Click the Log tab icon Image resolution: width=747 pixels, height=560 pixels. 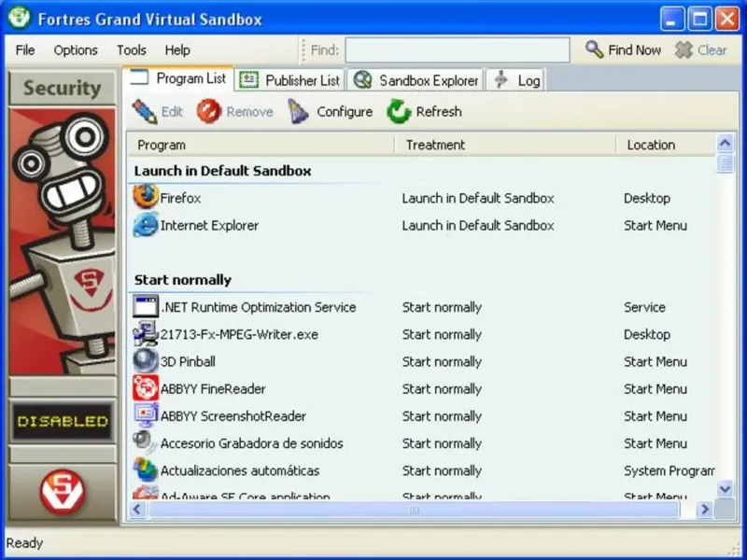tap(500, 79)
